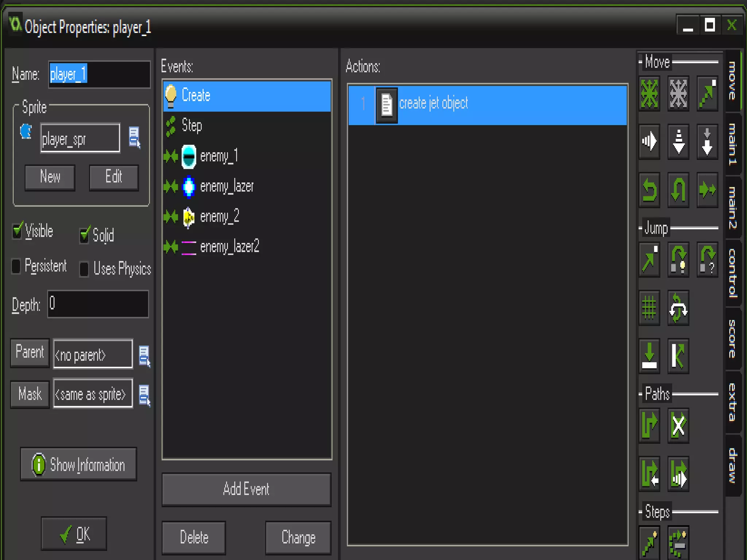747x560 pixels.
Task: Open the mask selection menu icon
Action: pyautogui.click(x=144, y=395)
